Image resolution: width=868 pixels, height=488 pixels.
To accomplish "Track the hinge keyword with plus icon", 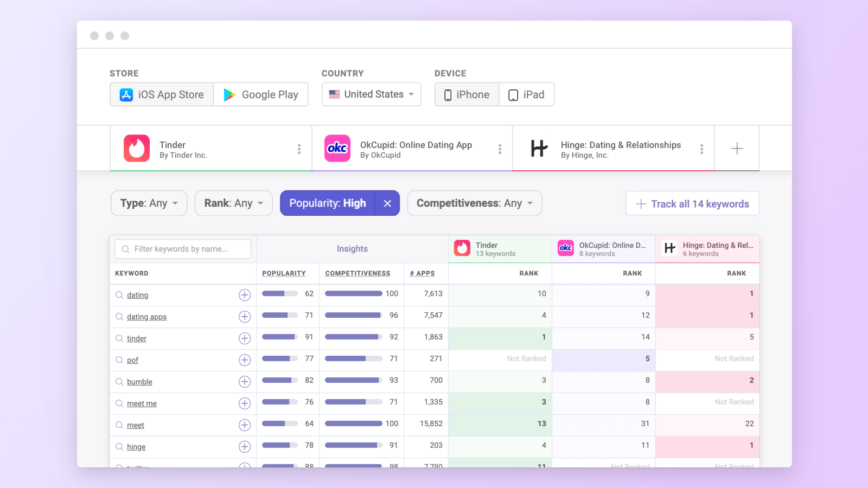I will (245, 447).
